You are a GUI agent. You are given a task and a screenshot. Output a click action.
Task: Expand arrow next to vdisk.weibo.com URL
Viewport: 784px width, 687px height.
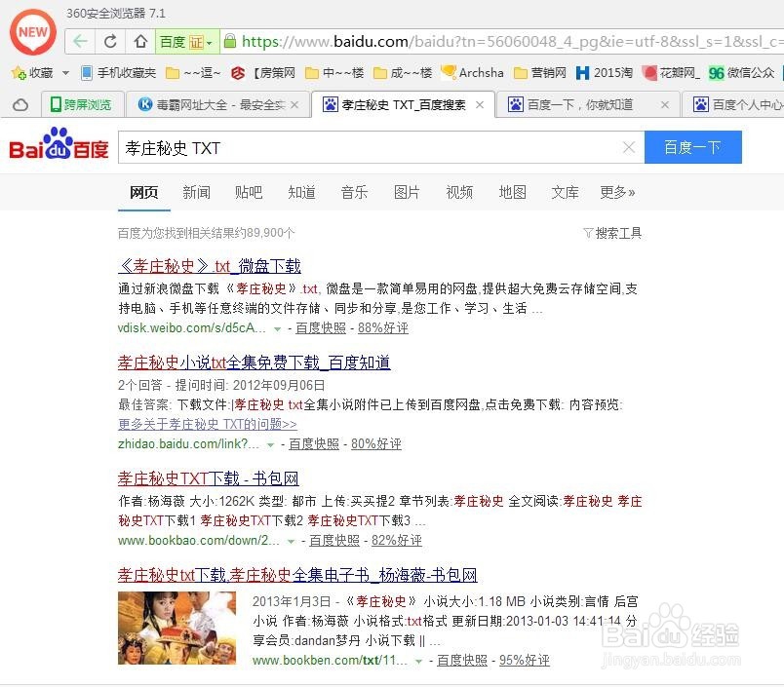click(x=278, y=328)
